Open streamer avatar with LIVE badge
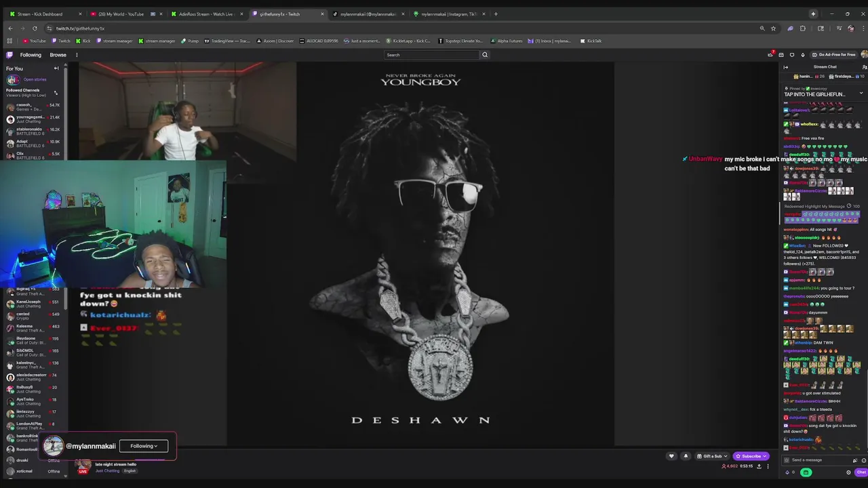This screenshot has height=488, width=868. [x=83, y=466]
